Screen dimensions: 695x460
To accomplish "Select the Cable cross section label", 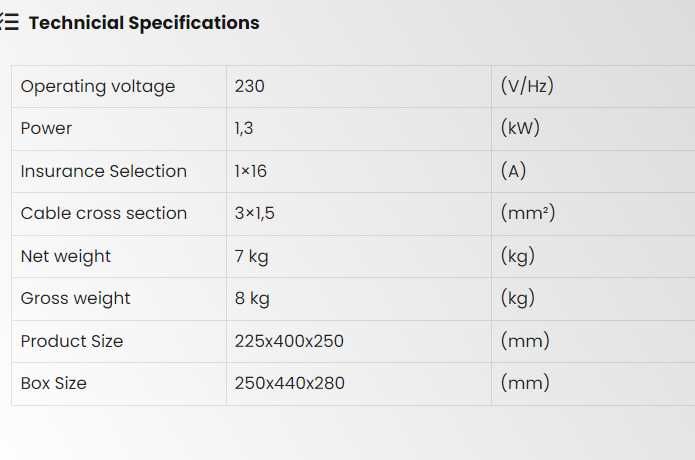I will click(103, 213).
